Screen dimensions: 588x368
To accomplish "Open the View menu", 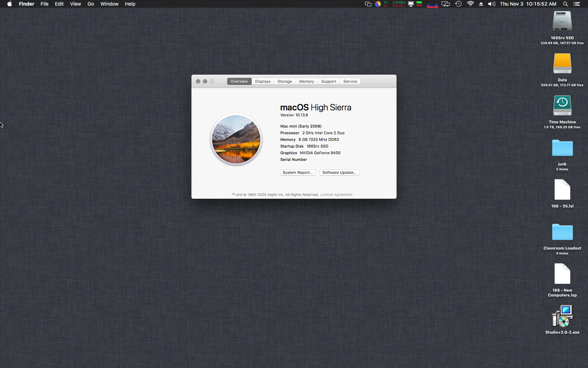I will 75,4.
